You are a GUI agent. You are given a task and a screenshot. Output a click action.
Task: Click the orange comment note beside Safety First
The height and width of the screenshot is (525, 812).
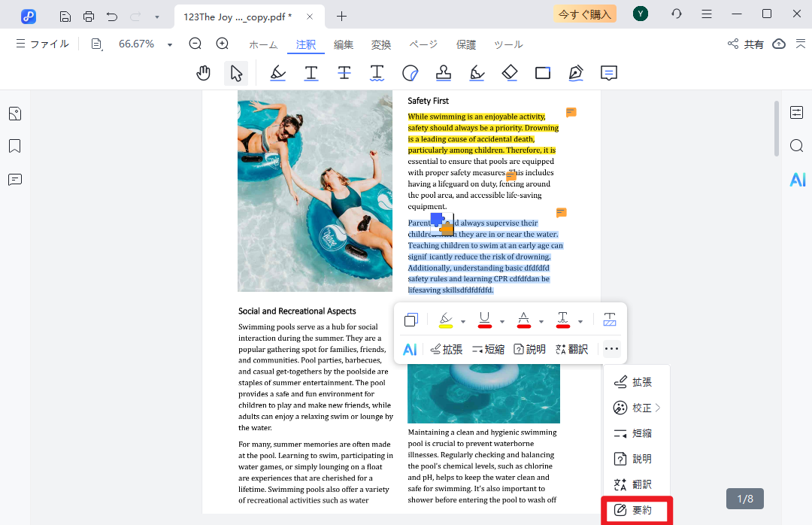571,113
